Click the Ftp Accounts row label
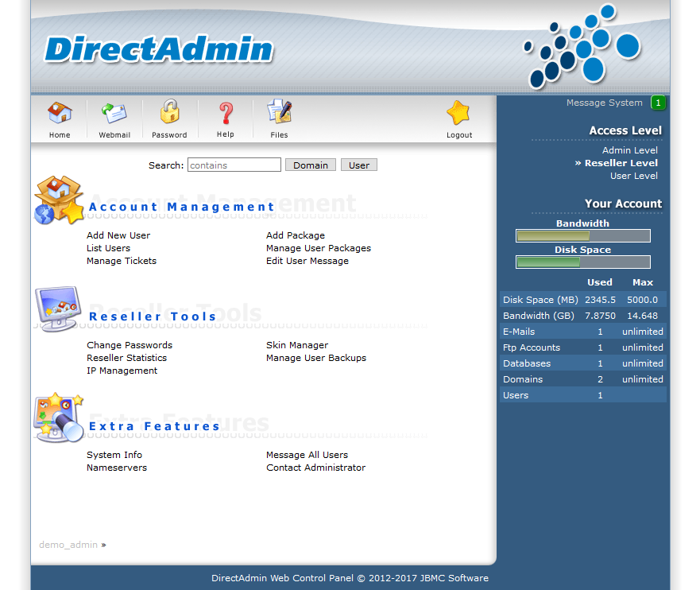 [x=532, y=347]
